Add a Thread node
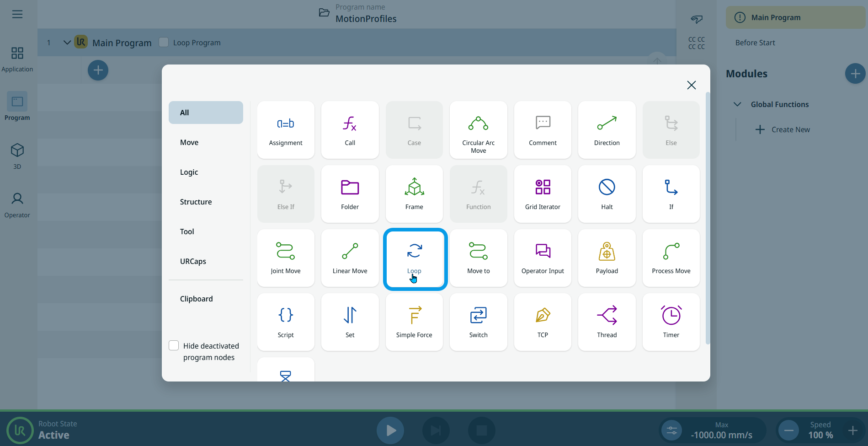This screenshot has width=868, height=446. [607, 322]
